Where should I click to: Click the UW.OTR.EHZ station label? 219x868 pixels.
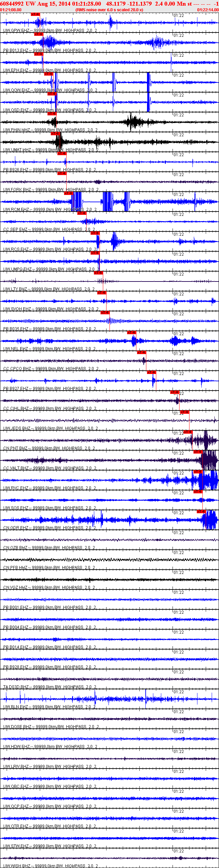click(x=16, y=826)
